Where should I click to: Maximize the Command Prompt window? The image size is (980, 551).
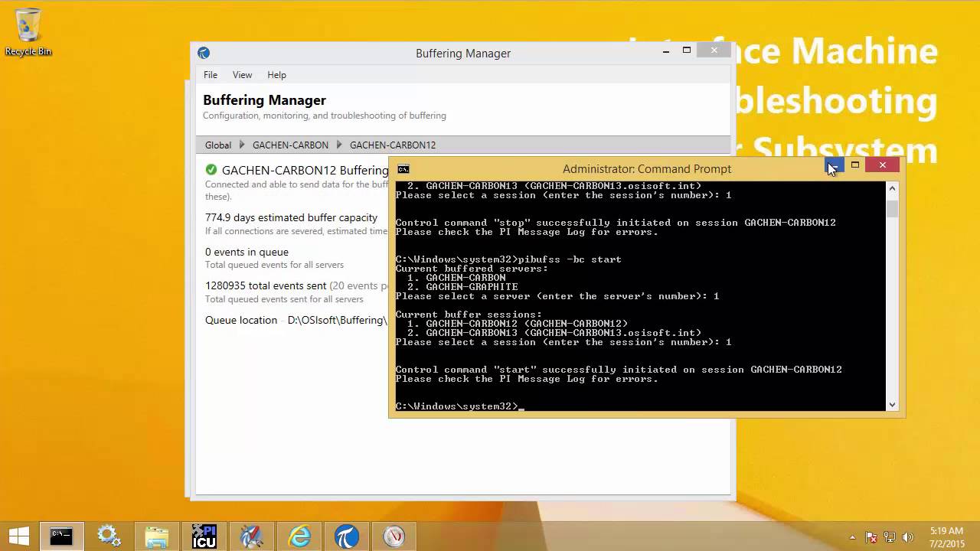coord(855,165)
